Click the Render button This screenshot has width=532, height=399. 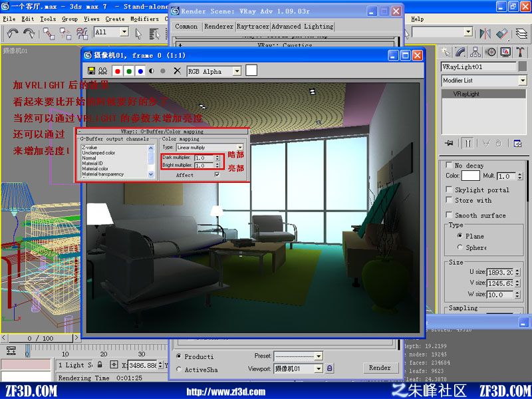380,368
